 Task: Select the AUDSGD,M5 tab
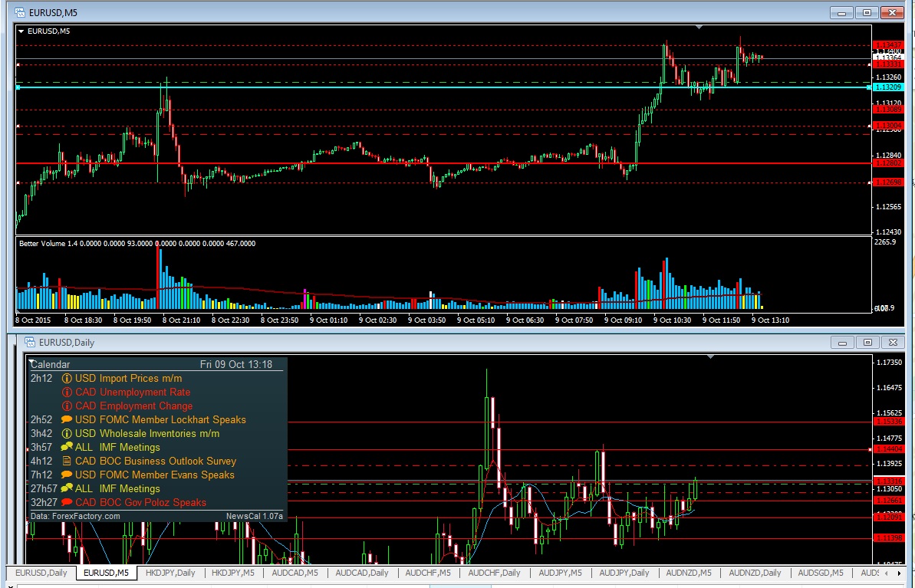click(821, 573)
